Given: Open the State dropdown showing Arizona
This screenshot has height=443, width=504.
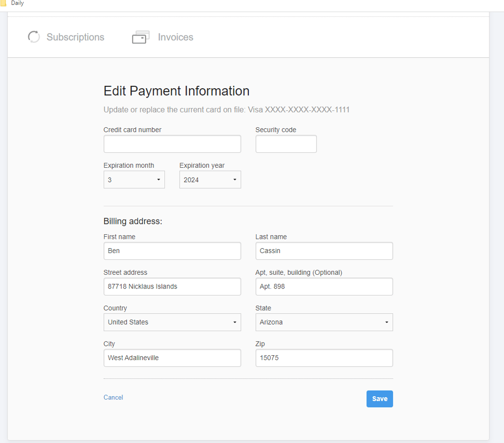Looking at the screenshot, I should point(324,322).
